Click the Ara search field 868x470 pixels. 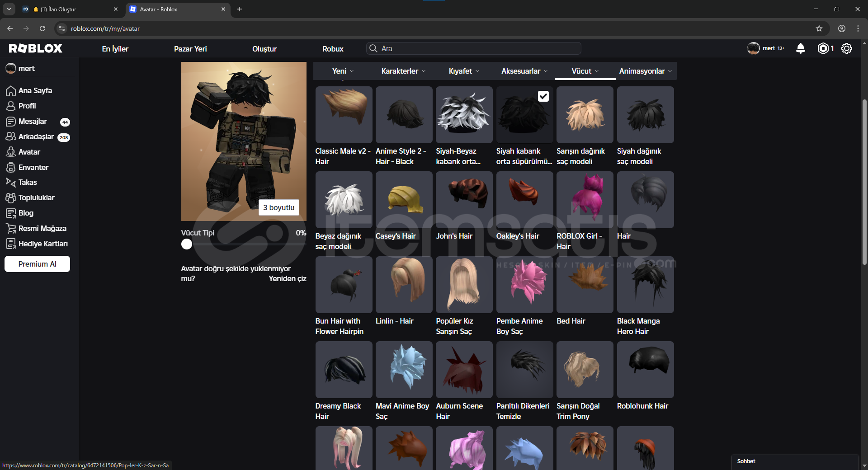pos(473,48)
